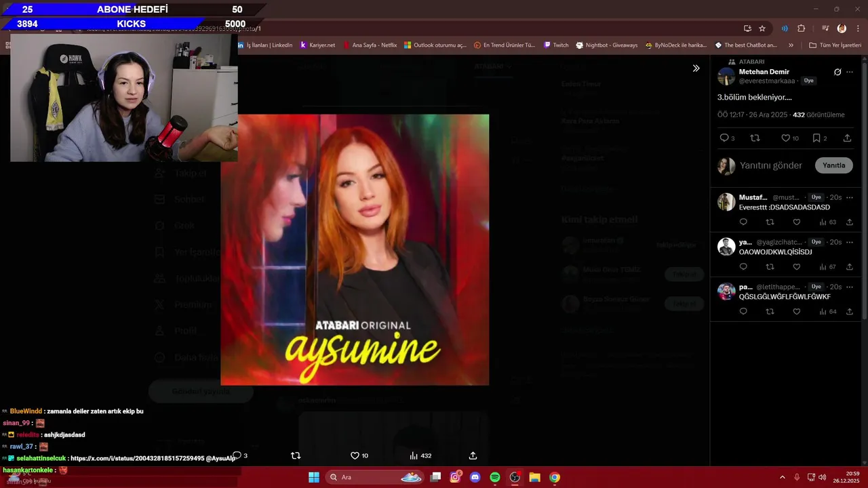868x488 pixels.
Task: View analytics of comment with 67 views
Action: [827, 267]
